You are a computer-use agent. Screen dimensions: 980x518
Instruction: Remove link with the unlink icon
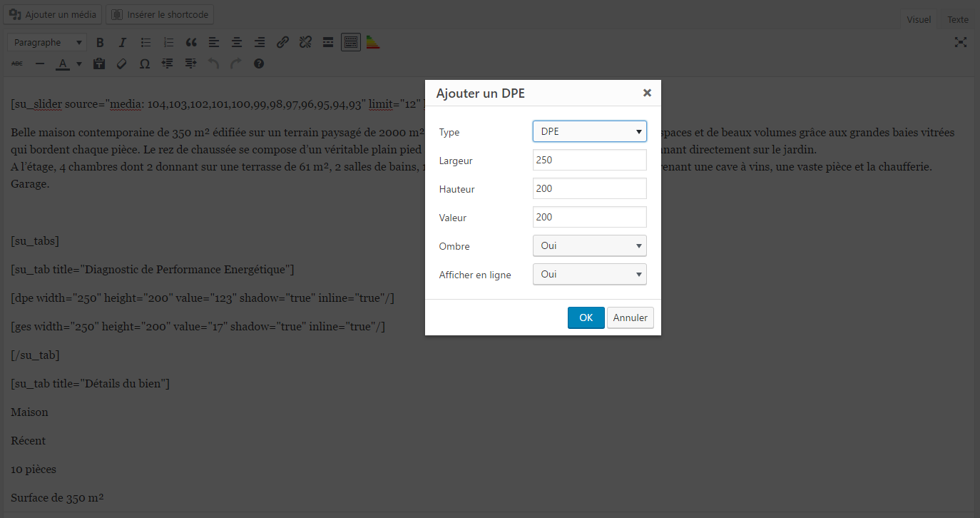[x=305, y=43]
